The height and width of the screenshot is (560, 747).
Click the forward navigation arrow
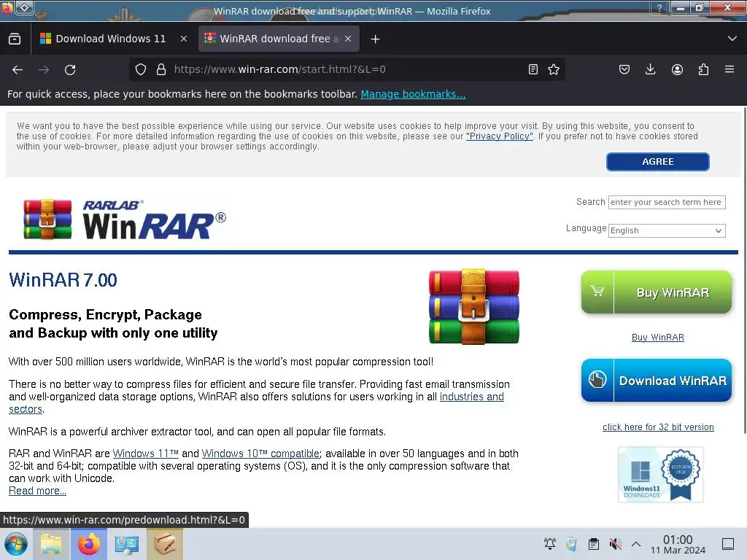point(44,70)
